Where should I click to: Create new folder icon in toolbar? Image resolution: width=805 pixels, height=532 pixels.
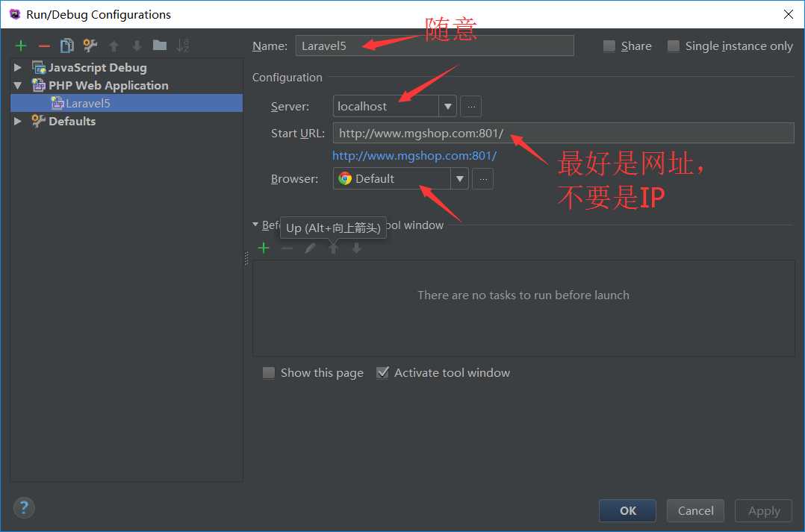coord(160,46)
